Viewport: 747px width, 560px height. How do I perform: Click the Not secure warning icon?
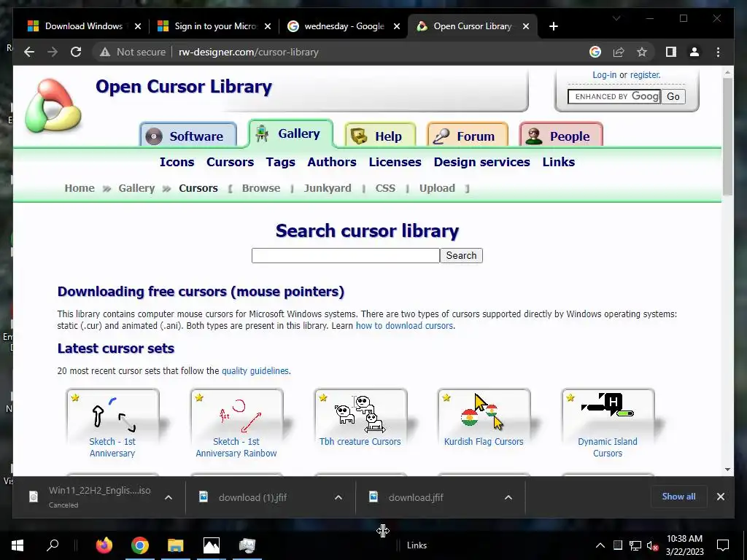[x=105, y=52]
